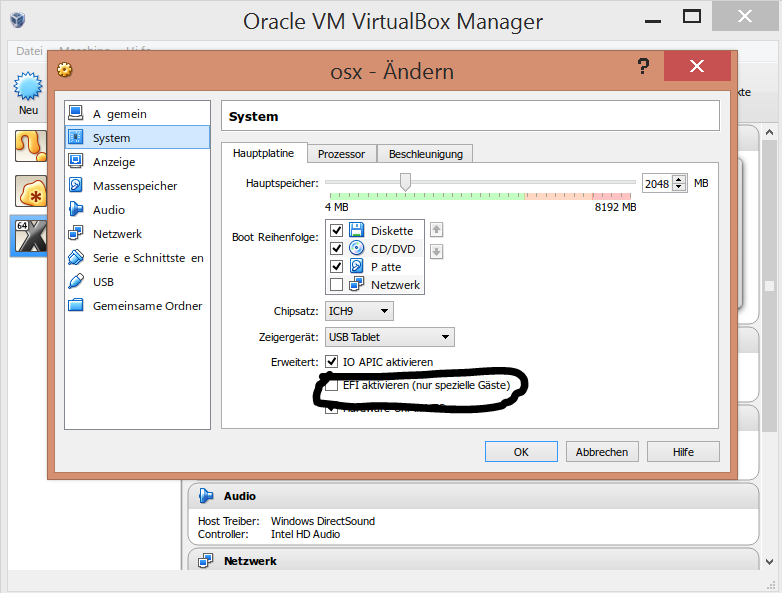The image size is (782, 593).
Task: Click the dialog help question mark
Action: tap(643, 66)
